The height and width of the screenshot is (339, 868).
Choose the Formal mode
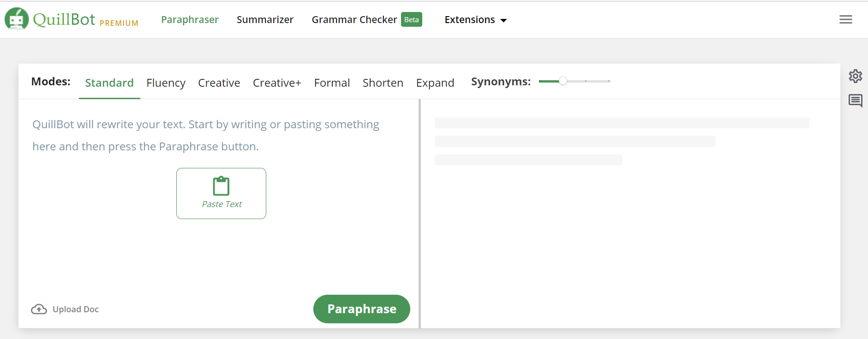coord(332,83)
